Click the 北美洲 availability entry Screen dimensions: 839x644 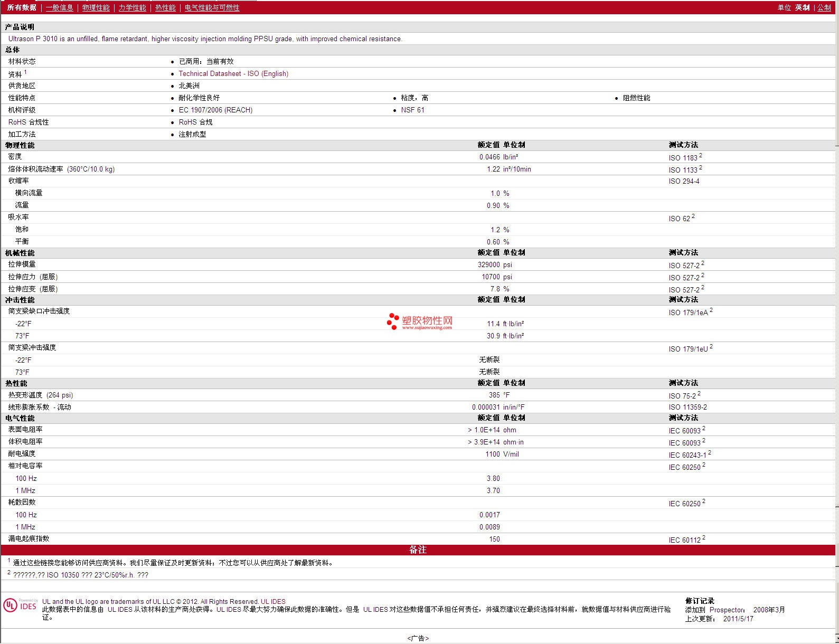[x=189, y=86]
